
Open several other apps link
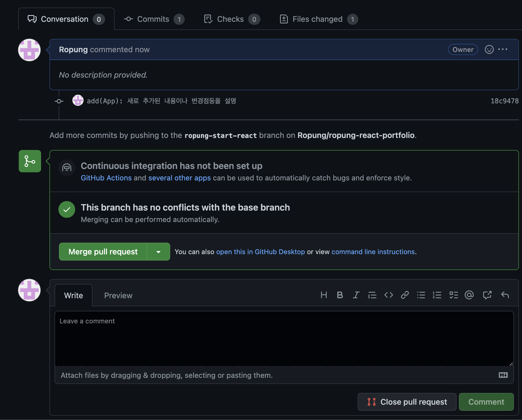click(179, 178)
